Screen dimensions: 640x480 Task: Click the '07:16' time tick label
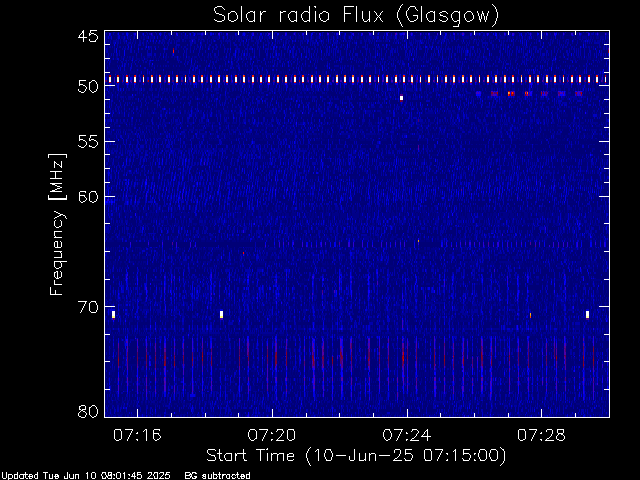tap(137, 435)
